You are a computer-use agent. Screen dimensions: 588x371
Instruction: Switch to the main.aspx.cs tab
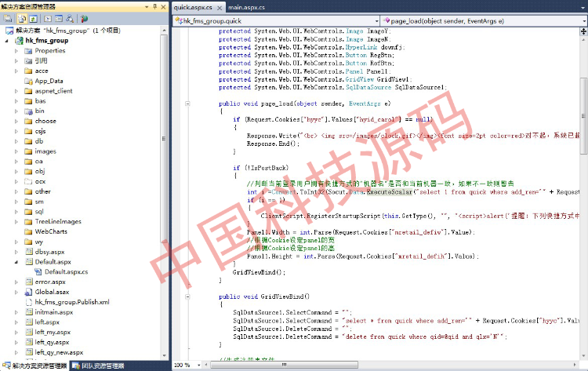246,6
